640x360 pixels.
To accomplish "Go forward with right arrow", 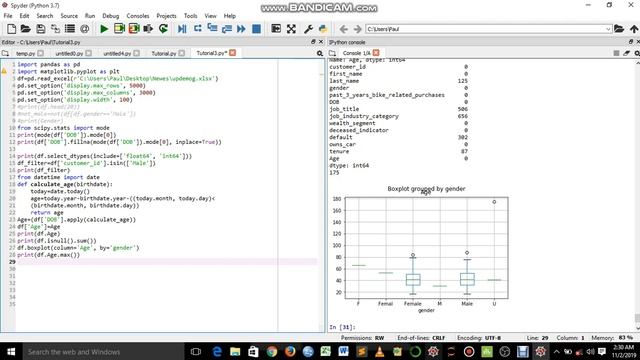I will pyautogui.click(x=358, y=29).
